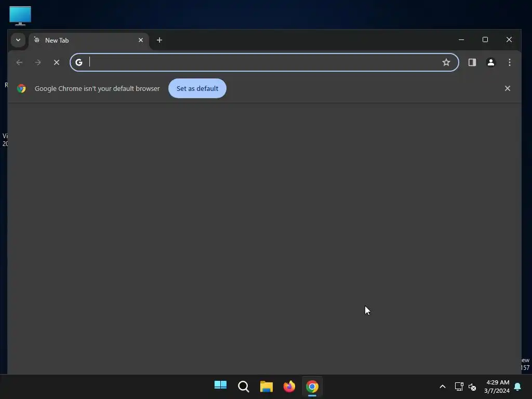Image resolution: width=532 pixels, height=399 pixels.
Task: Click "Google Chrome isn't your default browser" text
Action: (97, 88)
